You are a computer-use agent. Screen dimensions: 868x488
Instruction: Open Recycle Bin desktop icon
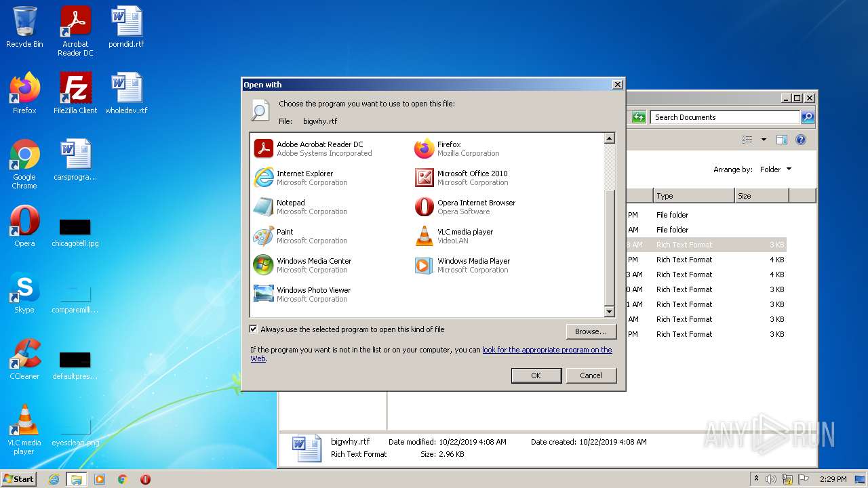(x=24, y=28)
